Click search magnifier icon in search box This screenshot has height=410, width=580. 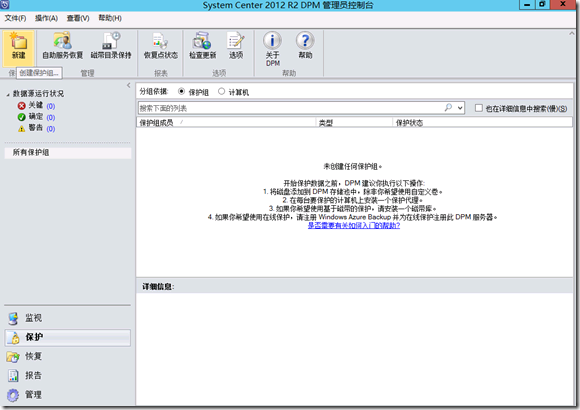coord(448,108)
